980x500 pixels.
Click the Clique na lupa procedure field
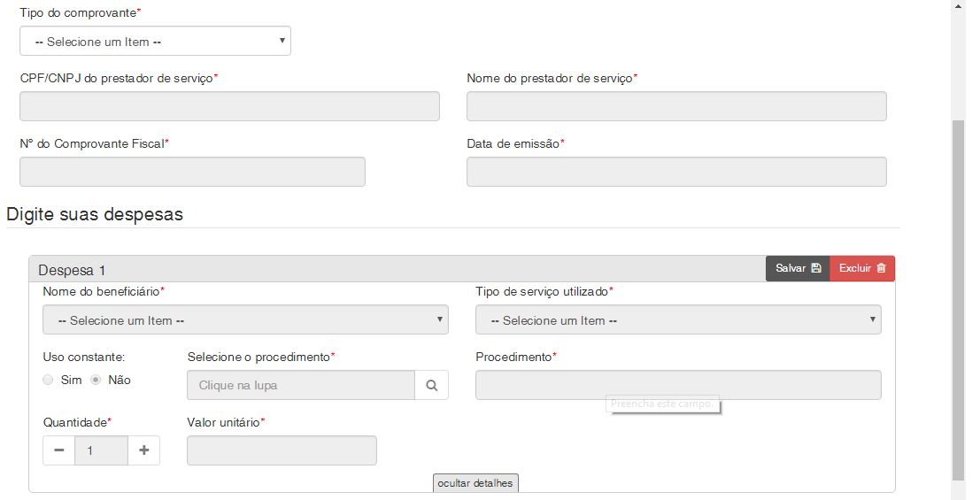301,386
